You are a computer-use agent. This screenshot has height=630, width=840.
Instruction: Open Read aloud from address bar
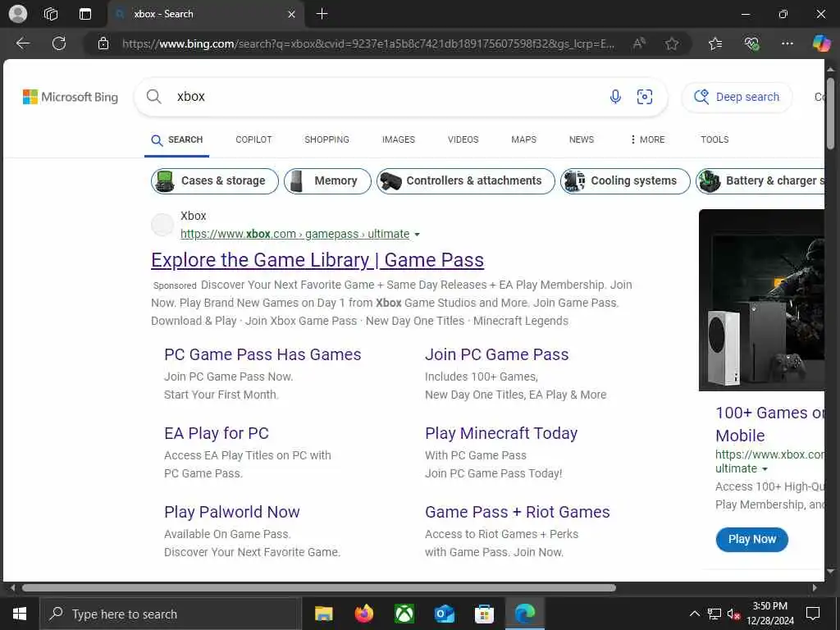(x=638, y=44)
